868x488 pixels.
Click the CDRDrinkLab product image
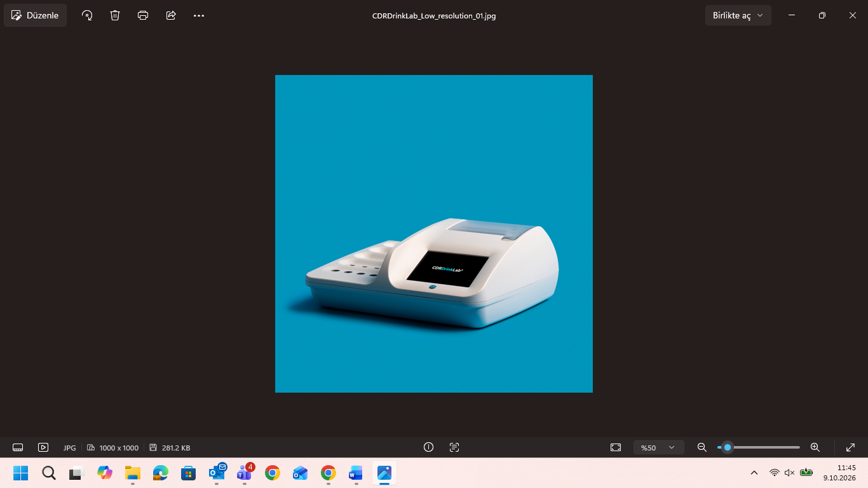434,234
